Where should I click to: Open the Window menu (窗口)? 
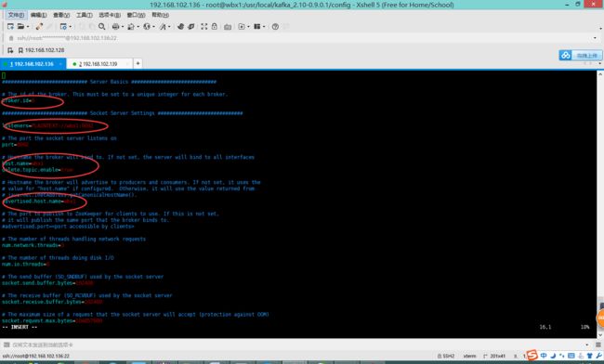click(x=136, y=15)
